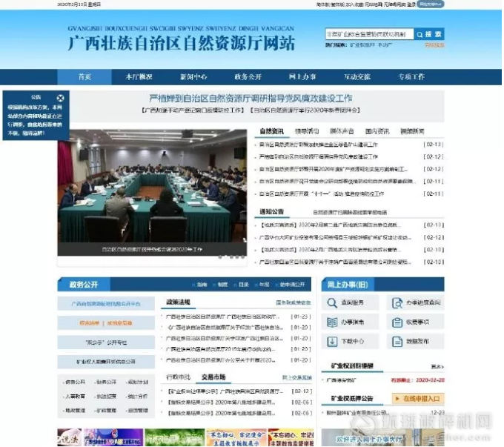The image size is (504, 447).
Task: Select 网上办事 in navigation bar
Action: 302,77
